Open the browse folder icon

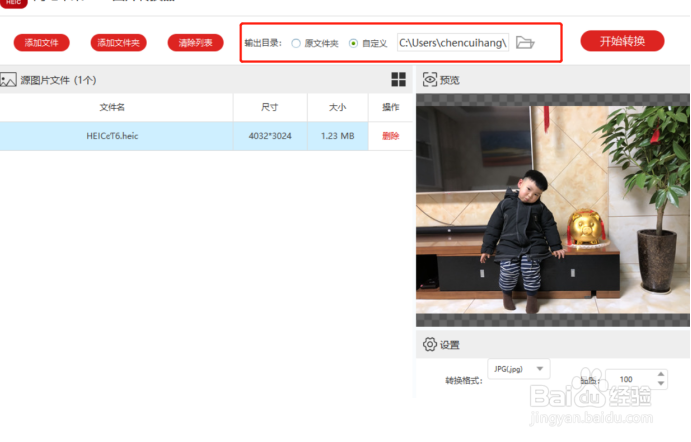click(525, 43)
